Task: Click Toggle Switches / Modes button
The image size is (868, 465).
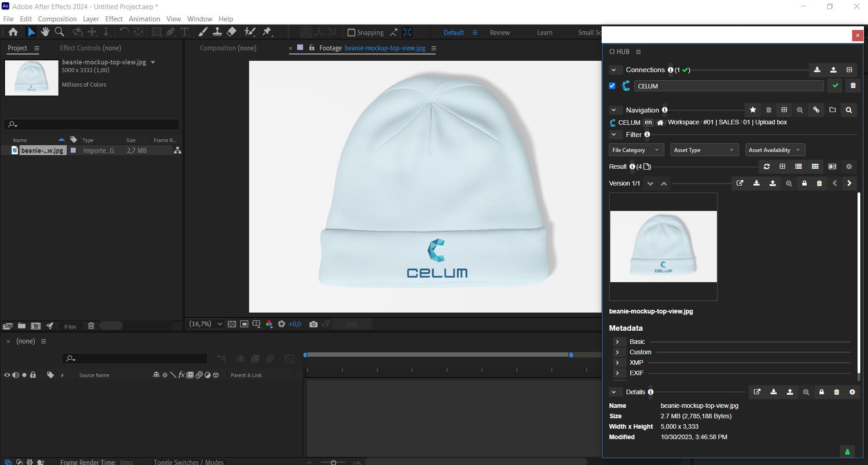Action: click(188, 462)
